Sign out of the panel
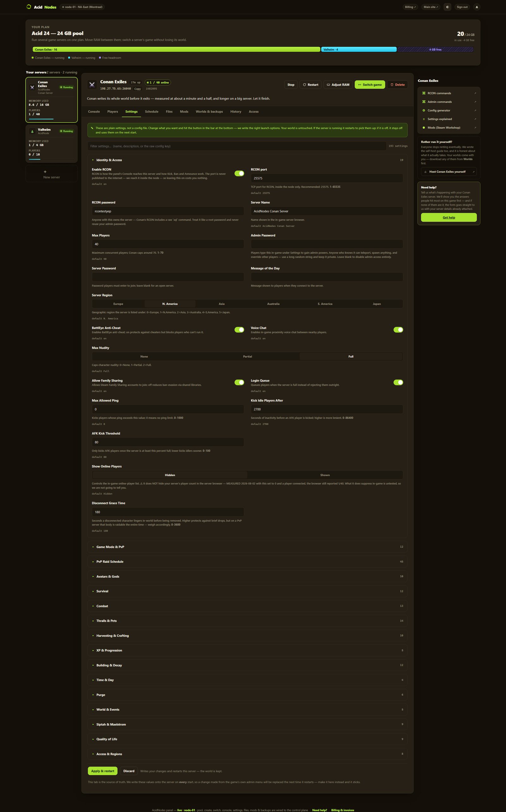The width and height of the screenshot is (506, 812). click(x=462, y=7)
